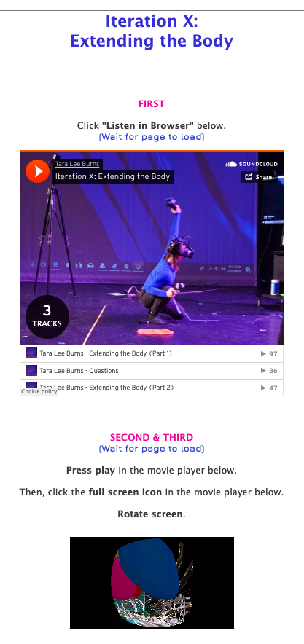Click play count icon beside 97

(263, 353)
